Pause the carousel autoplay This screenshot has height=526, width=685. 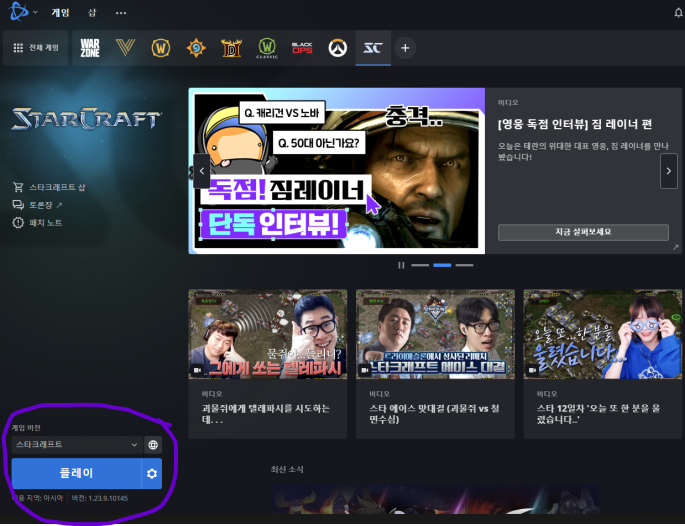(401, 265)
